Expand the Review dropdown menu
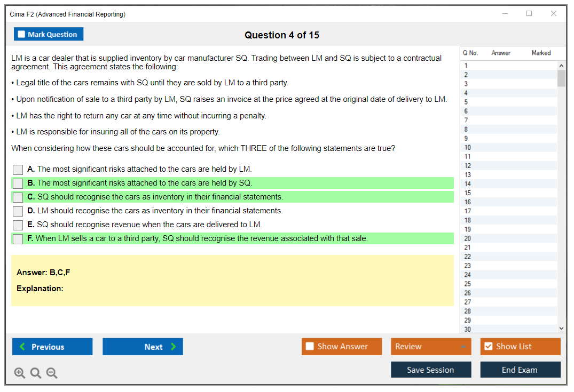The height and width of the screenshot is (392, 574). (431, 347)
